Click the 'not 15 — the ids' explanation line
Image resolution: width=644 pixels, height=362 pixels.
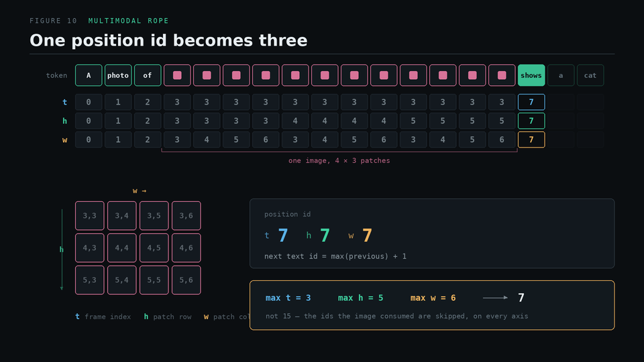tap(396, 316)
